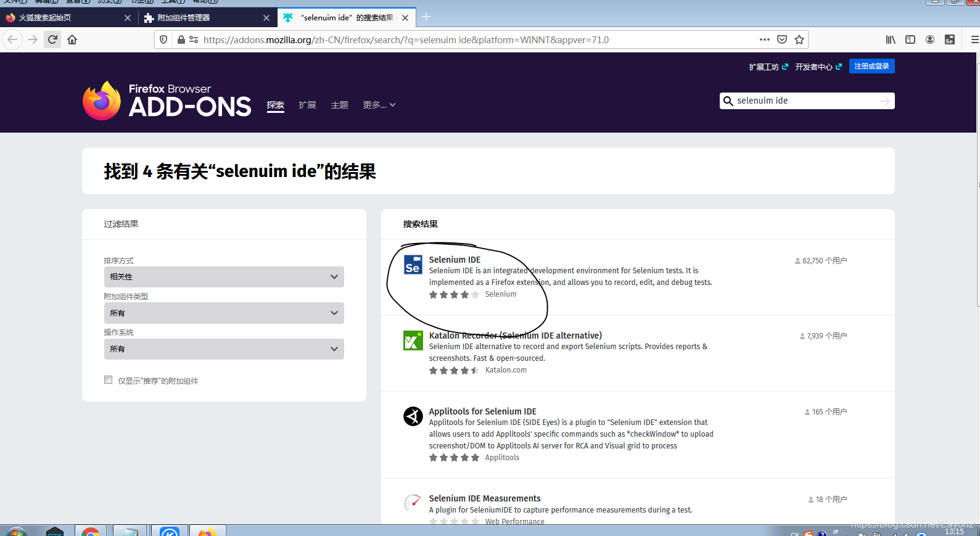
Task: Click the Selenium IDE Se icon
Action: coord(413,265)
